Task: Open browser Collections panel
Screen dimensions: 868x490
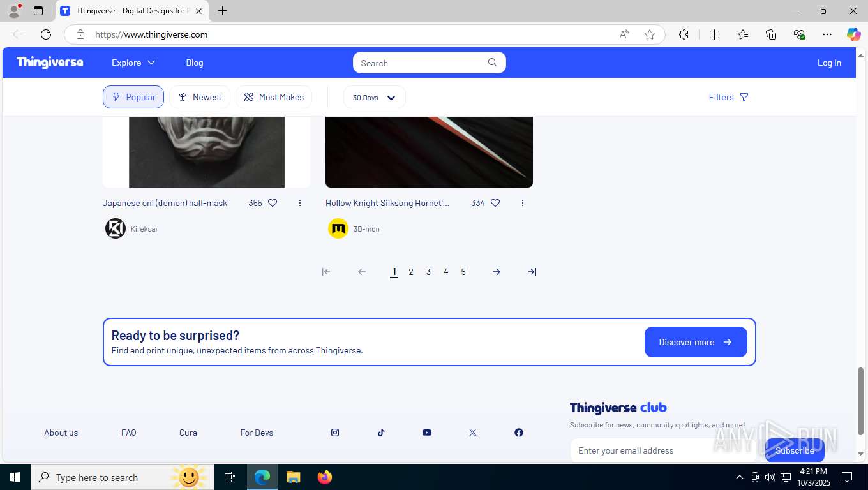Action: pyautogui.click(x=771, y=34)
